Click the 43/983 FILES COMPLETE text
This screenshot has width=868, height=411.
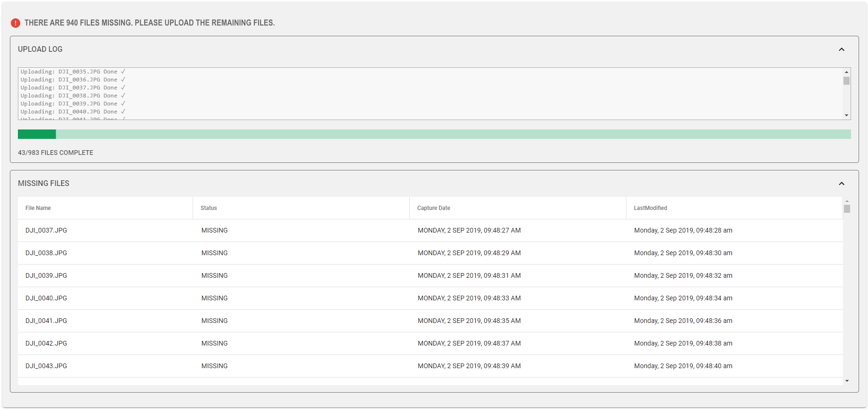[x=56, y=153]
